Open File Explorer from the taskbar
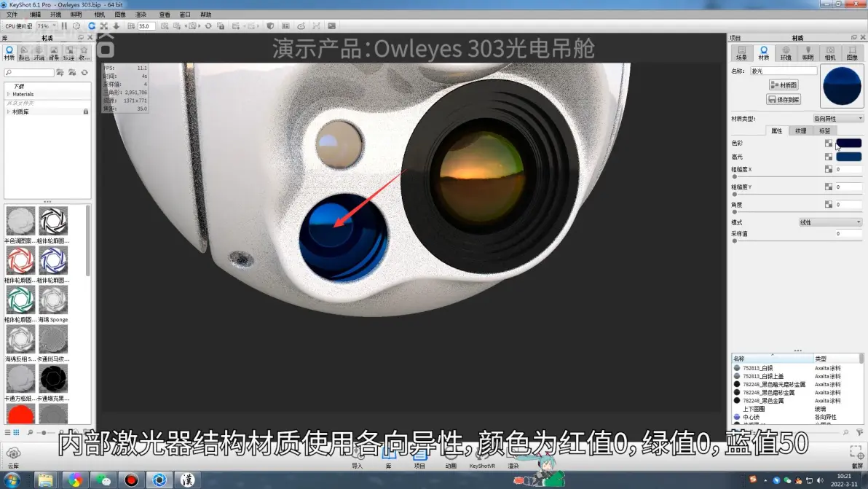 click(x=45, y=480)
